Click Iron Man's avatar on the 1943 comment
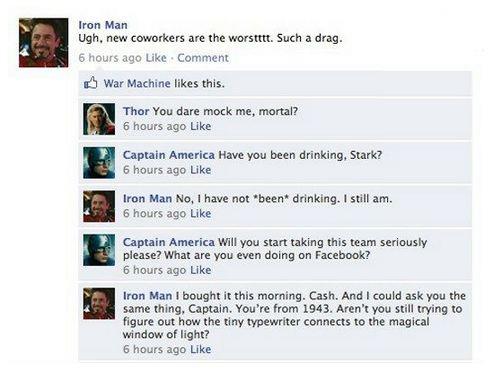The image size is (494, 371). [99, 304]
